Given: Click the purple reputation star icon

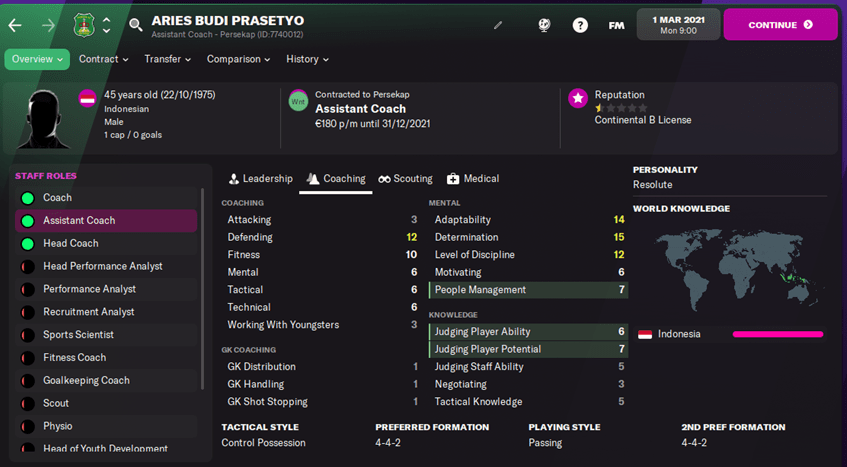Looking at the screenshot, I should click(x=577, y=98).
